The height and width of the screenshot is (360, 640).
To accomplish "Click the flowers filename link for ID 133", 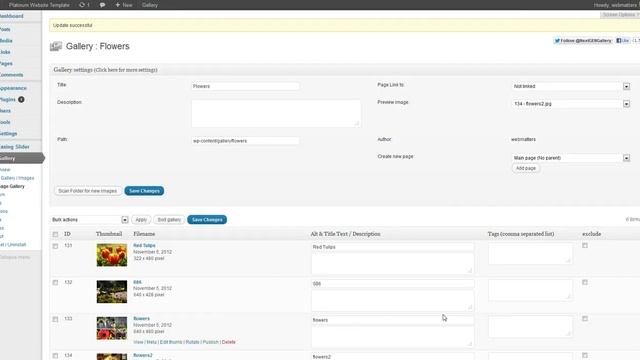I will 141,319.
